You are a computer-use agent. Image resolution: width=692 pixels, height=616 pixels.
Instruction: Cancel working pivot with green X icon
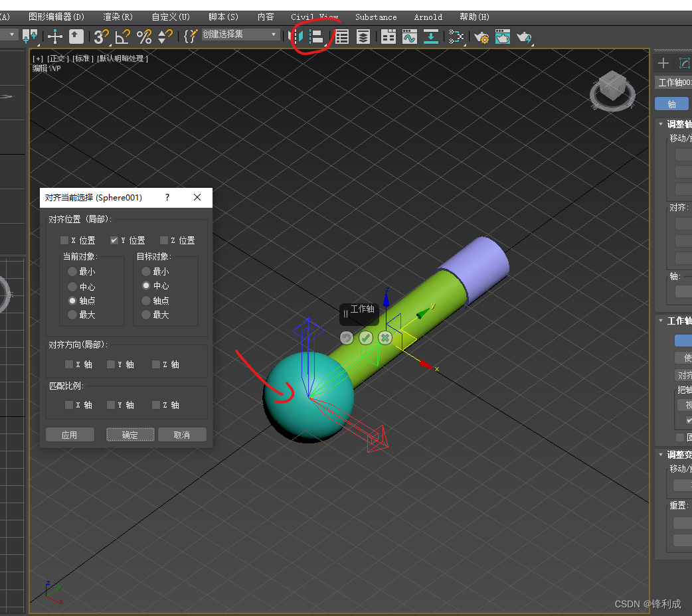click(x=385, y=338)
